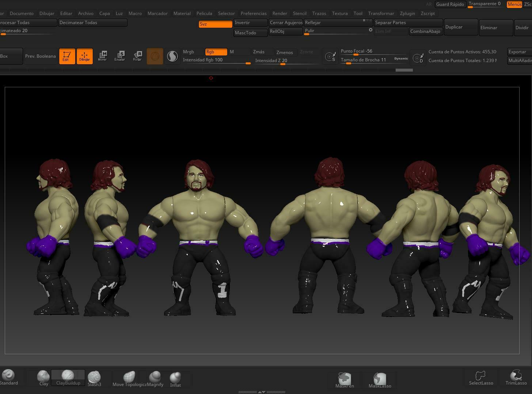This screenshot has width=532, height=394.
Task: Open the Render menu
Action: 280,14
